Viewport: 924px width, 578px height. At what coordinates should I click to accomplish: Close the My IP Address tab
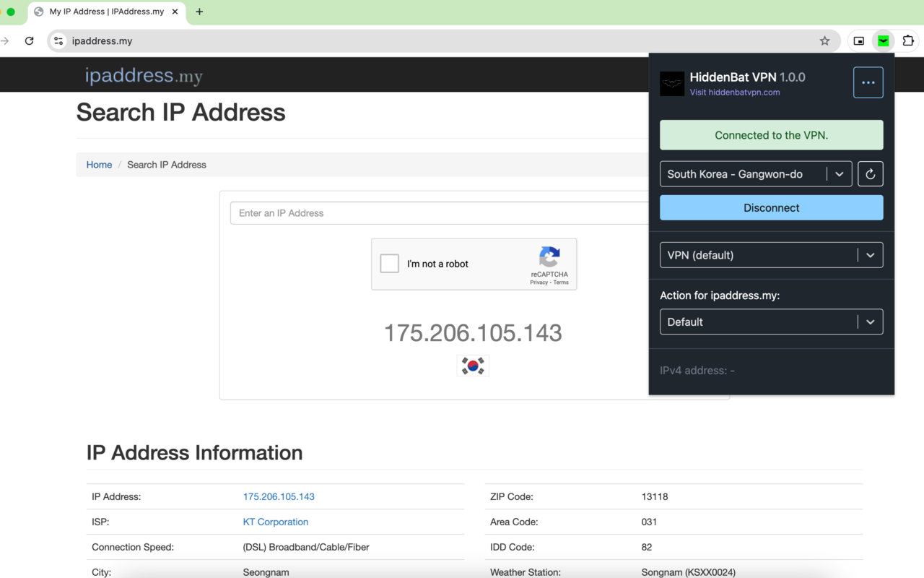tap(175, 12)
